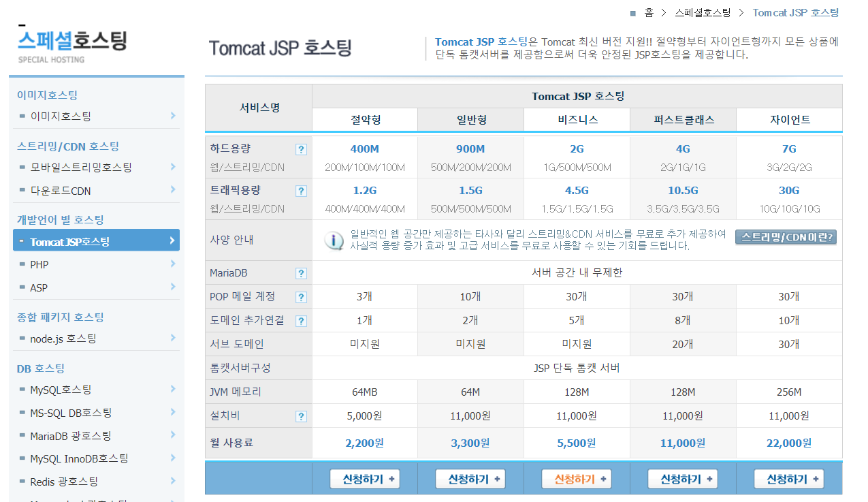Go to 홈 in breadcrumb
The image size is (868, 502).
[x=649, y=13]
